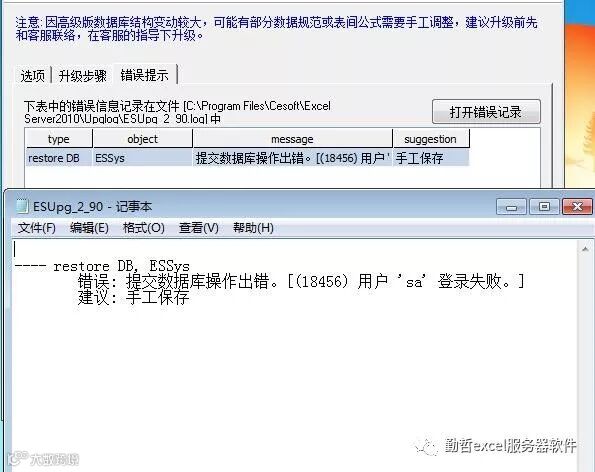Select the 错误提示 tab
Viewport: 595px width, 472px height.
coord(144,75)
